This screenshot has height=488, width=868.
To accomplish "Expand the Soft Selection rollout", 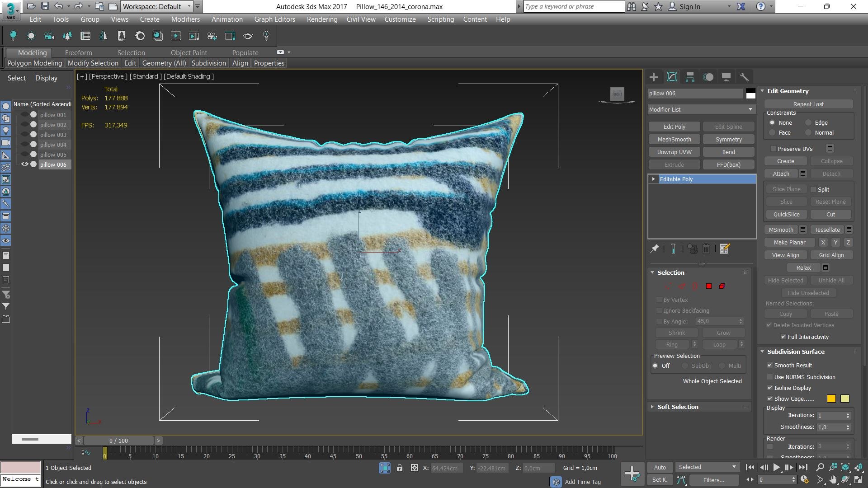I will click(x=653, y=407).
